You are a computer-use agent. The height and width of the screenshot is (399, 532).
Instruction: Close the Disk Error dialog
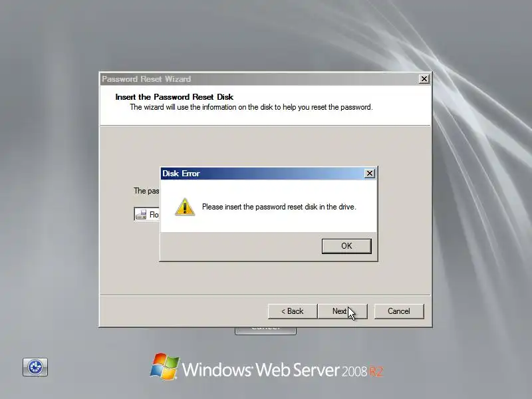tap(370, 174)
